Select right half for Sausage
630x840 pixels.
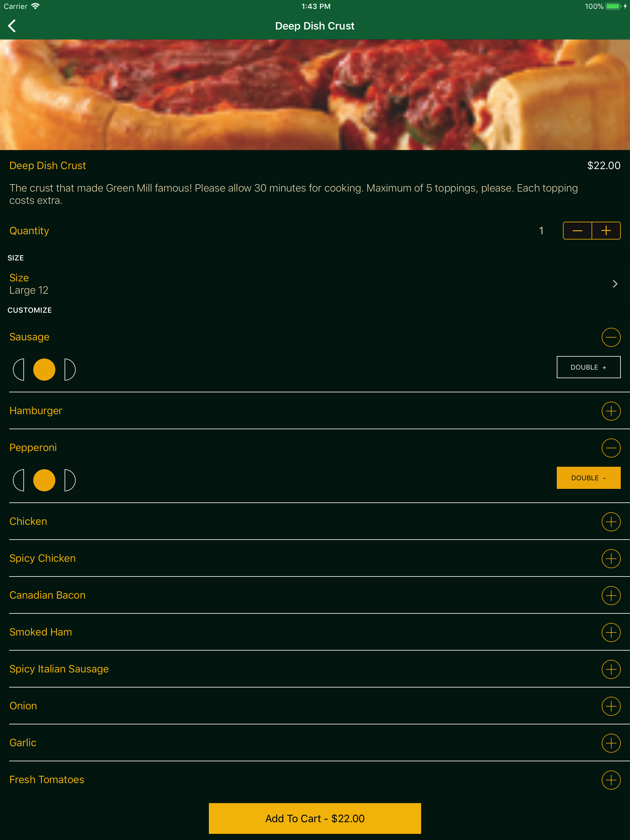[70, 370]
